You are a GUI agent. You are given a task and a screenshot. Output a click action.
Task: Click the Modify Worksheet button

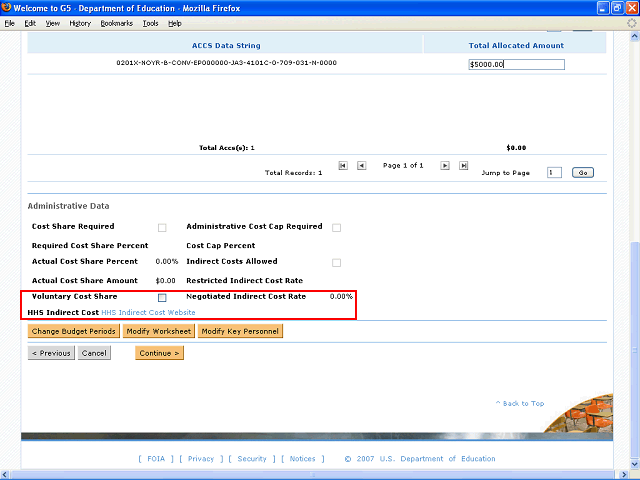[159, 331]
